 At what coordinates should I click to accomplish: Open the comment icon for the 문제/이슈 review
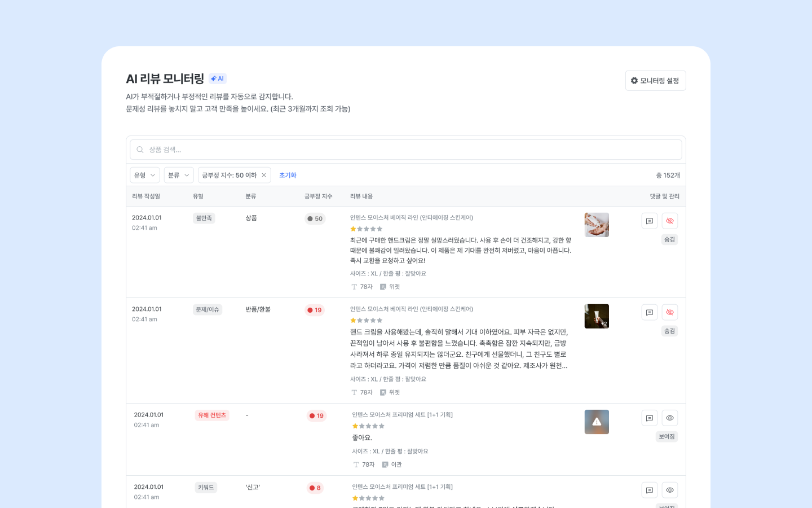coord(650,312)
